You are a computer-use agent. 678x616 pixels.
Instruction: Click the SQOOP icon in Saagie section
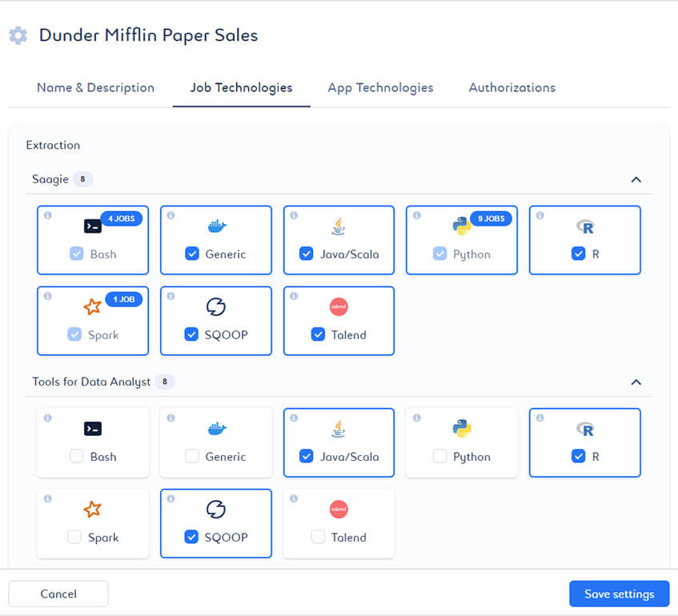pos(216,307)
